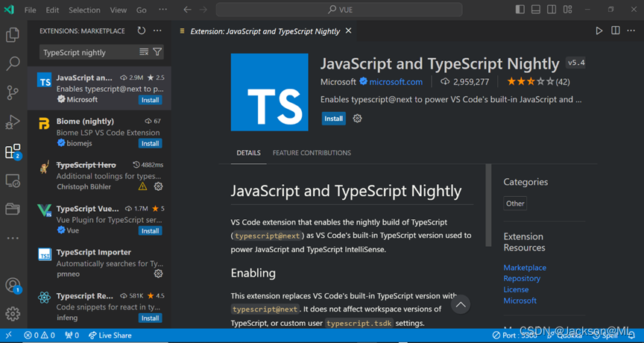Open Customize Layout button
This screenshot has width=644, height=343.
(568, 9)
